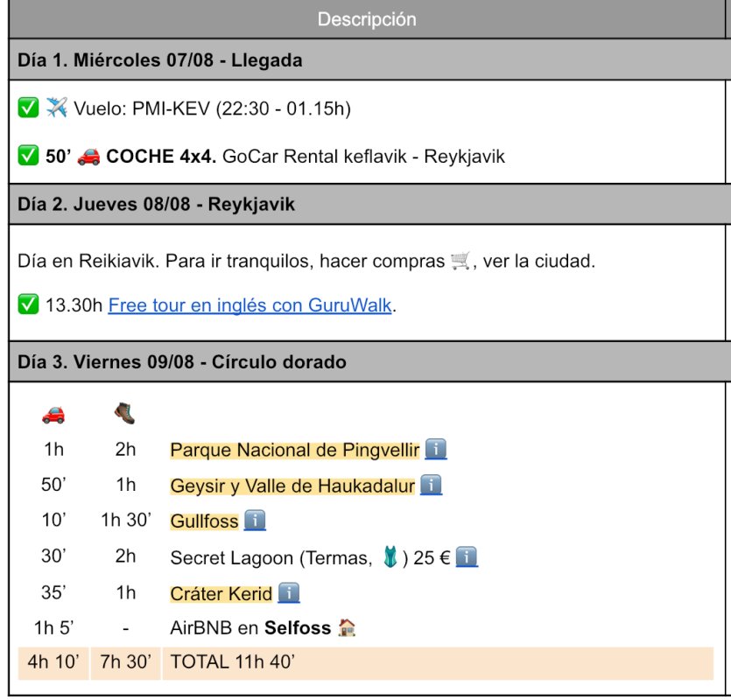Open info icon next to Parque Nacional de Pingvellir
The height and width of the screenshot is (700, 731).
coord(436,450)
